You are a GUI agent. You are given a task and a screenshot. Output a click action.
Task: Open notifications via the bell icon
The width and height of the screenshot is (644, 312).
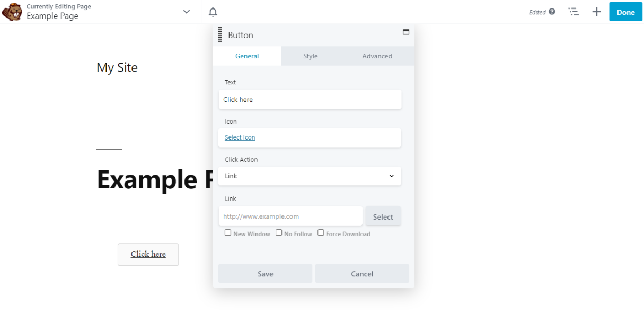213,12
